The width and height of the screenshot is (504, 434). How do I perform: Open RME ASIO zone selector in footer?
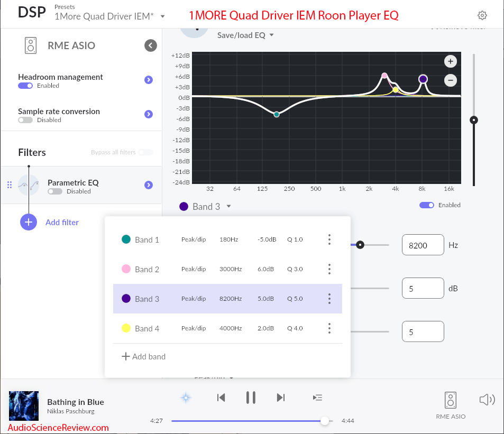[x=451, y=405]
